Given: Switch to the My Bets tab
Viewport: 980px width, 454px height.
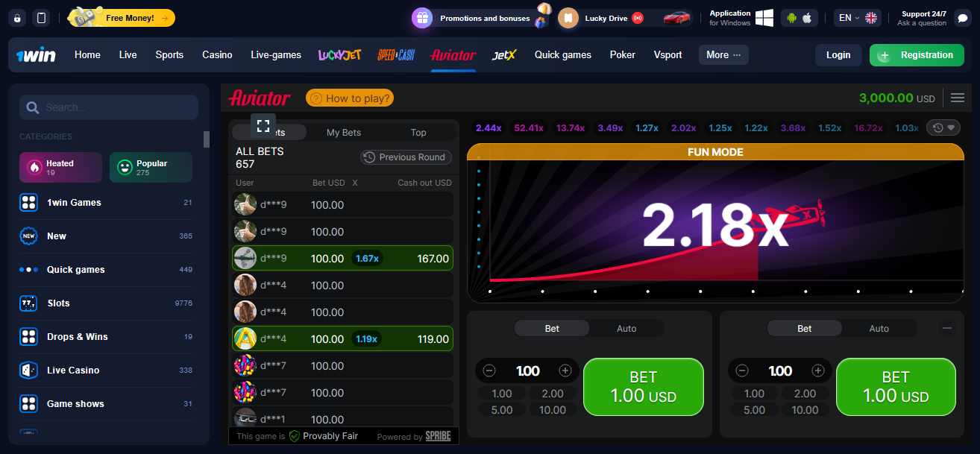Looking at the screenshot, I should click(x=344, y=133).
